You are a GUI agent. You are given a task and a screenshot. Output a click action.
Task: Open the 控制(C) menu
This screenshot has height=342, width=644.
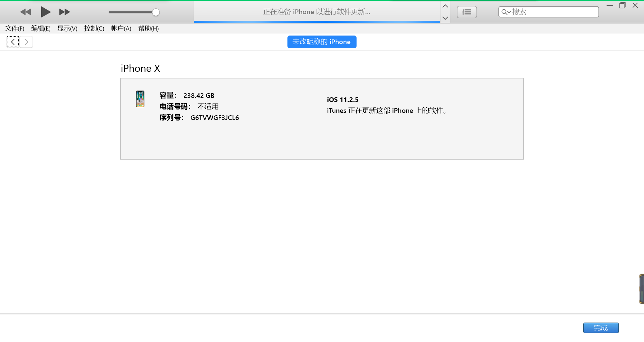[94, 28]
